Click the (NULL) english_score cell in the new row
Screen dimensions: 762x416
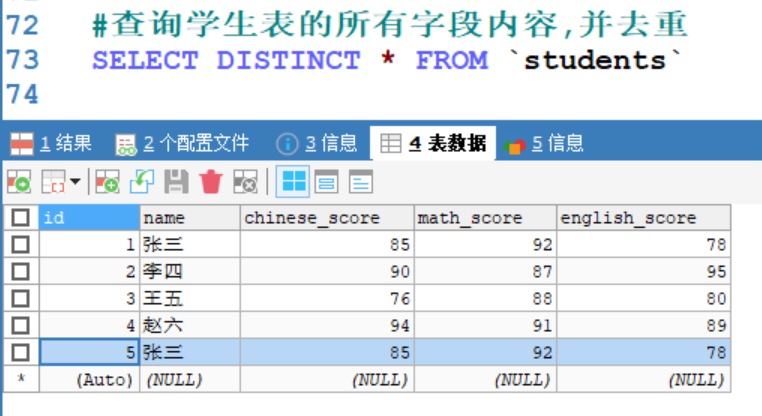coord(644,380)
